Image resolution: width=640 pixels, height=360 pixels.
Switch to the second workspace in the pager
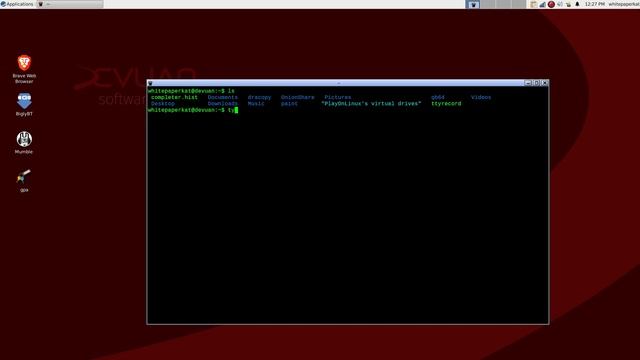tap(488, 4)
